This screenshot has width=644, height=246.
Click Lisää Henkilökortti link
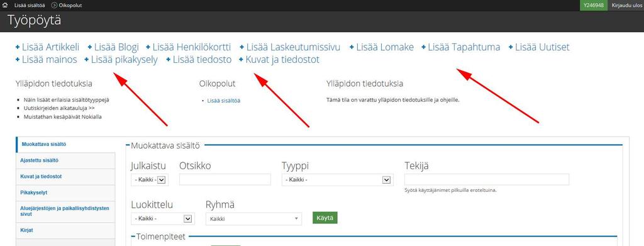[x=192, y=47]
